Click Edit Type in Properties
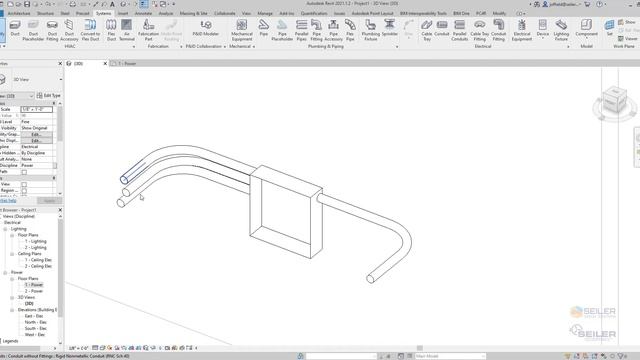Image resolution: width=640 pixels, height=360 pixels. click(x=49, y=96)
